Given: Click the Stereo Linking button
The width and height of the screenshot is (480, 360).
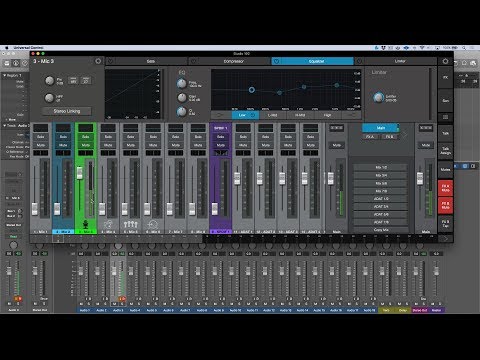Looking at the screenshot, I should coord(67,111).
